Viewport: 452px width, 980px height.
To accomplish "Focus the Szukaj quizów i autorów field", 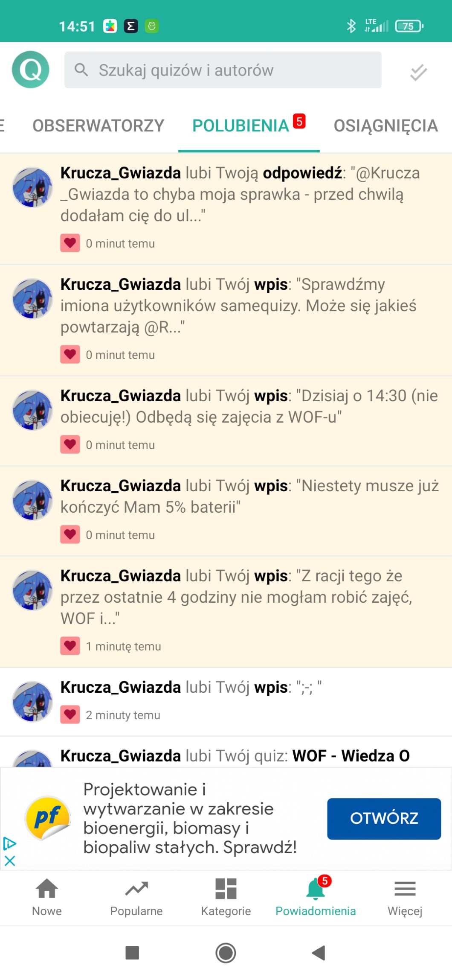I will point(223,70).
